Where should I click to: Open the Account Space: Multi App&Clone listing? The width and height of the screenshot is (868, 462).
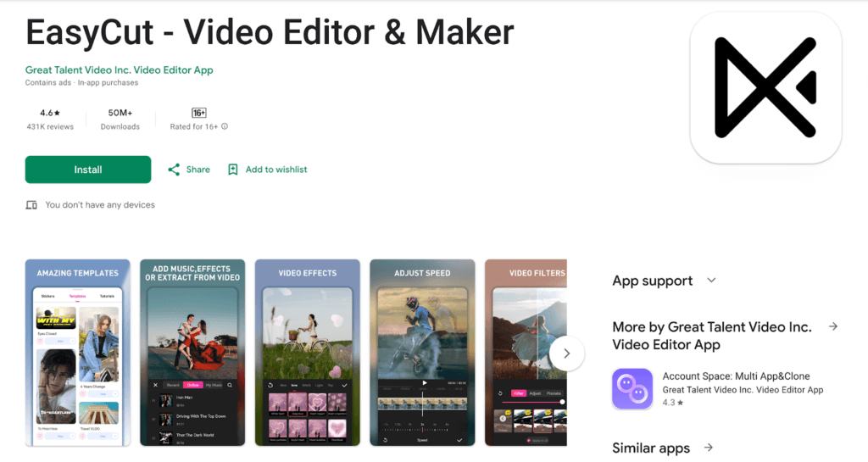click(726, 377)
